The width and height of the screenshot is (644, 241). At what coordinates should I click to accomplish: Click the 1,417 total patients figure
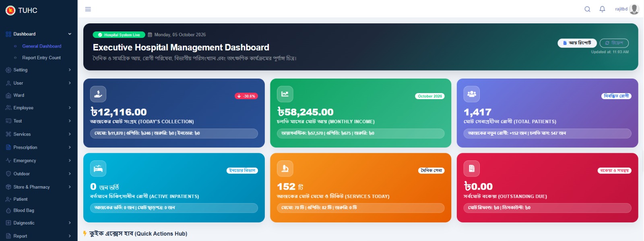478,112
